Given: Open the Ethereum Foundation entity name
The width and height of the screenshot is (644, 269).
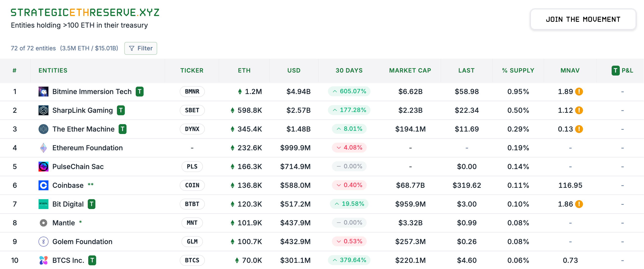Looking at the screenshot, I should 87,148.
